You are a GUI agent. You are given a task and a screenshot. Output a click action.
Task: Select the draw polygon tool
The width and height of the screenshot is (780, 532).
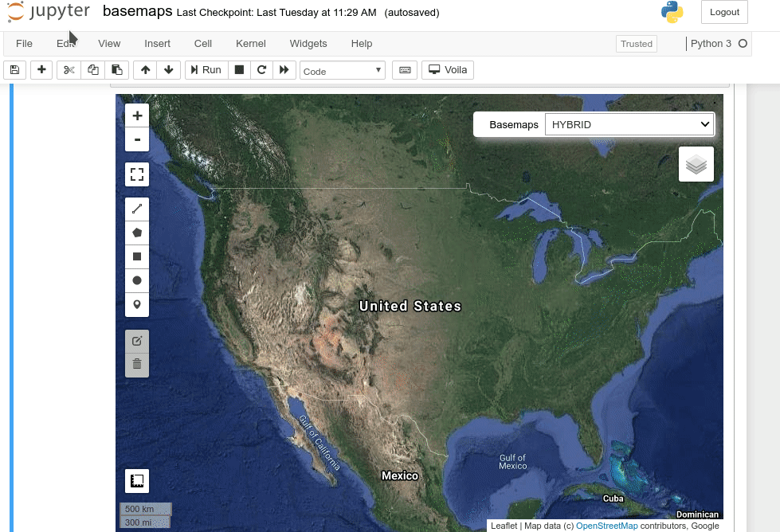pyautogui.click(x=137, y=233)
